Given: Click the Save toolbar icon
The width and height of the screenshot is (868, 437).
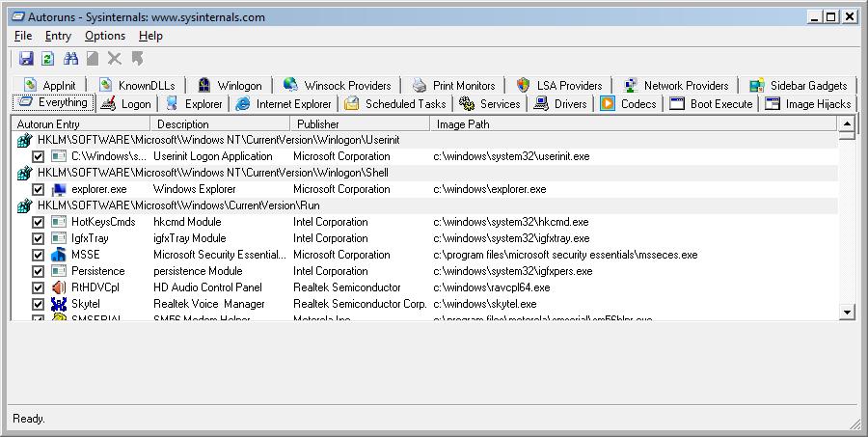Looking at the screenshot, I should click(26, 58).
